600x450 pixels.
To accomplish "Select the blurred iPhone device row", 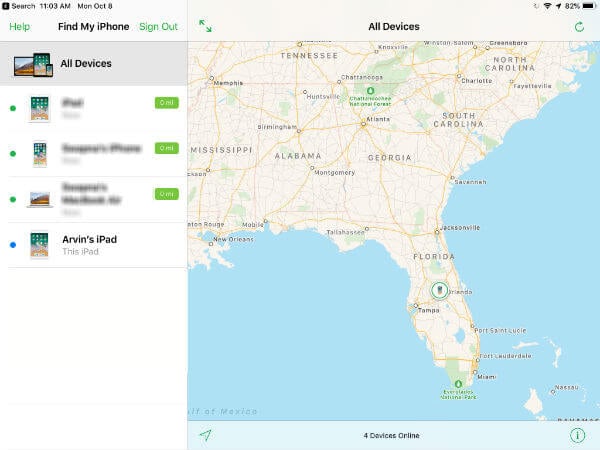I will point(94,154).
